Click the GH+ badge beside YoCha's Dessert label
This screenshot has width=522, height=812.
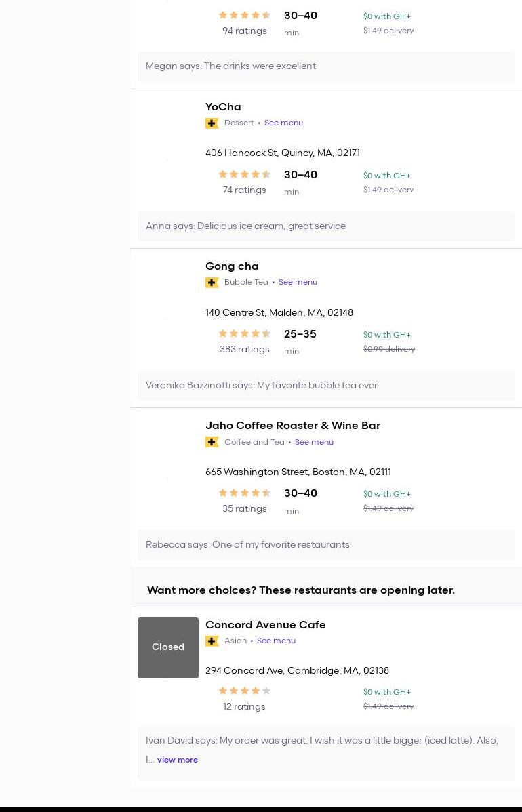coord(212,123)
